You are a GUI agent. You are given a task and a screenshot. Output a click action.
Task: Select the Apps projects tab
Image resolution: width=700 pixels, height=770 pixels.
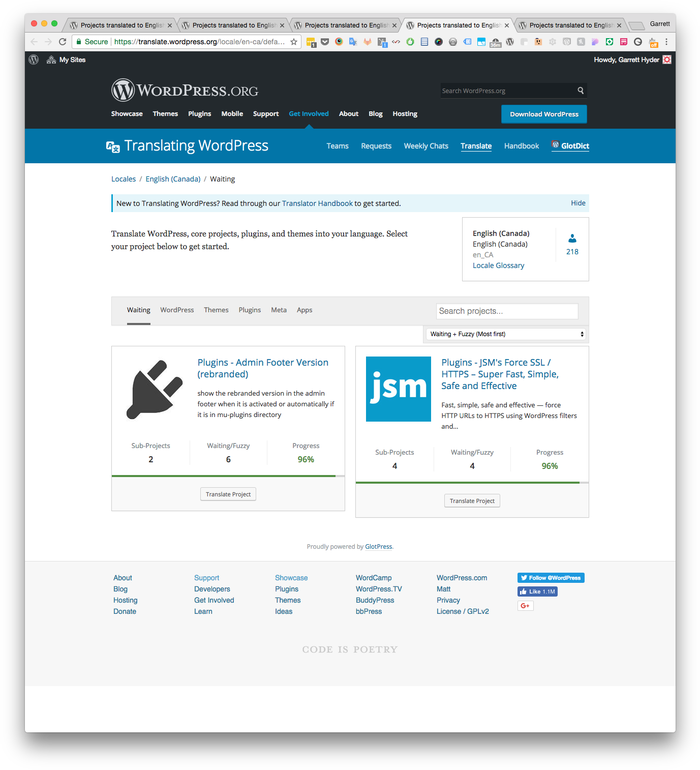[305, 310]
